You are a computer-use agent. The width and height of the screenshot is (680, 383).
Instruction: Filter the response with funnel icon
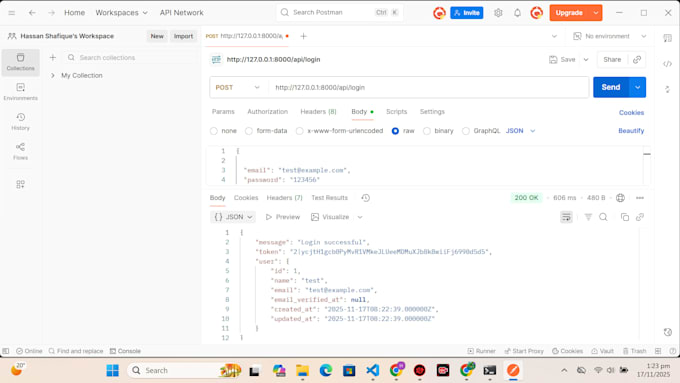tap(588, 217)
